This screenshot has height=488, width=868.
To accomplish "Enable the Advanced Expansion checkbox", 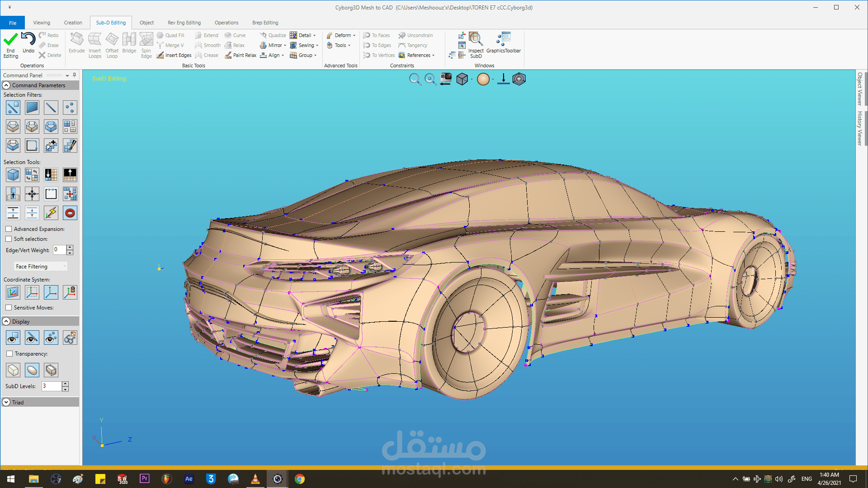I will click(9, 229).
